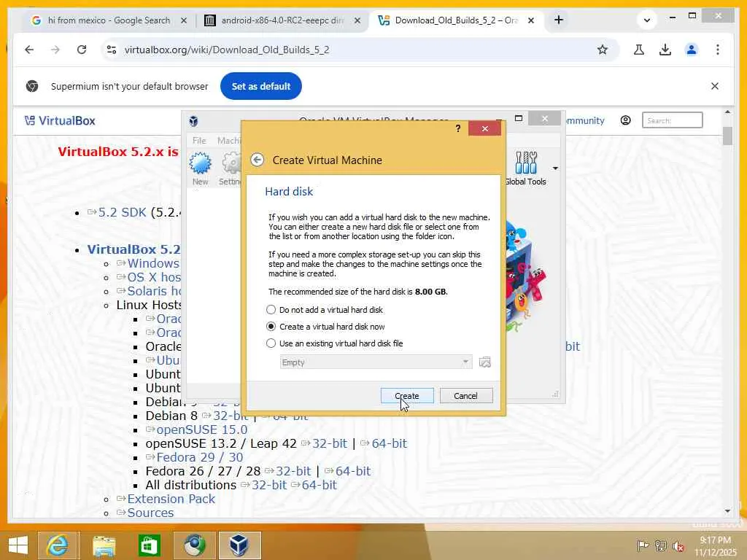The width and height of the screenshot is (747, 560).
Task: Click the address bar URL
Action: [x=227, y=50]
